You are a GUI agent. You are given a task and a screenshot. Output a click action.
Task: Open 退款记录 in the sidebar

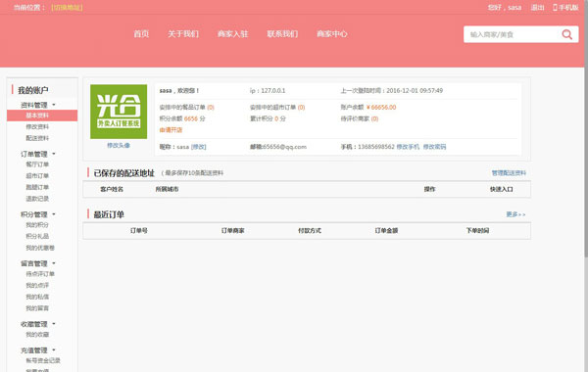click(x=37, y=199)
